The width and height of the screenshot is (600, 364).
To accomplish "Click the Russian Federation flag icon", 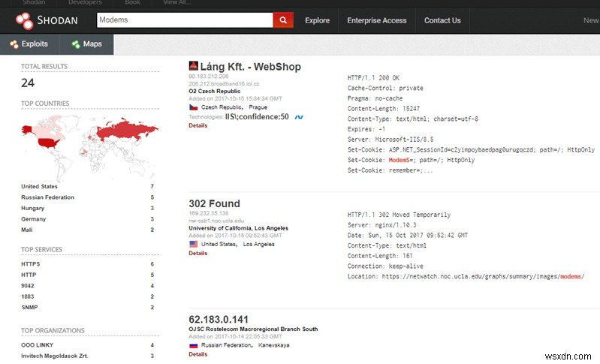I will pos(194,345).
